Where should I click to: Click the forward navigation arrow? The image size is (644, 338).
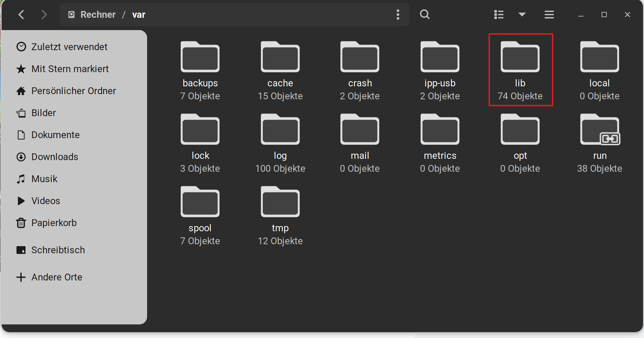point(44,15)
